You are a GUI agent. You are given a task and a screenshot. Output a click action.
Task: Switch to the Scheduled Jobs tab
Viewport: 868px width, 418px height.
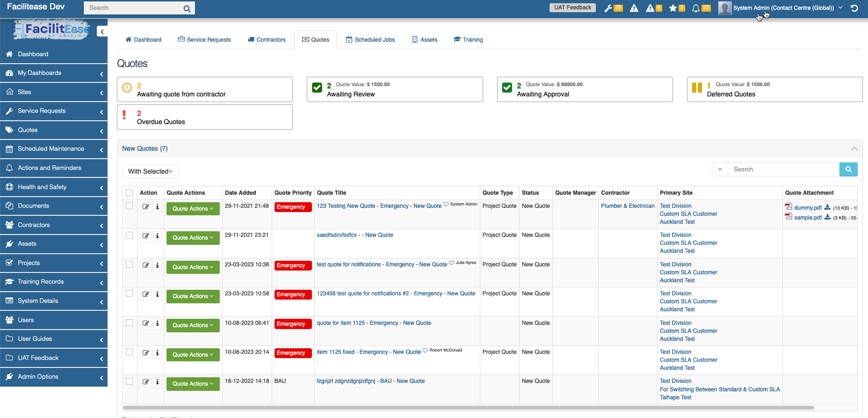pos(370,40)
